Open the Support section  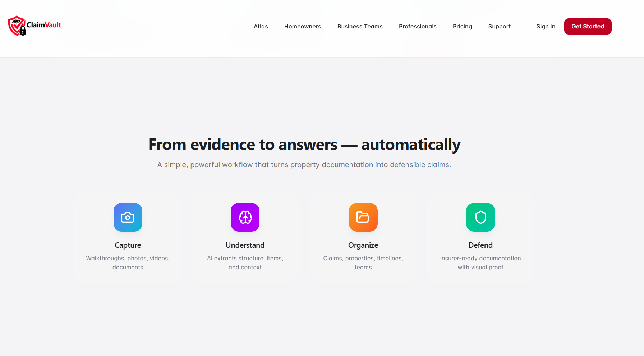pyautogui.click(x=499, y=26)
